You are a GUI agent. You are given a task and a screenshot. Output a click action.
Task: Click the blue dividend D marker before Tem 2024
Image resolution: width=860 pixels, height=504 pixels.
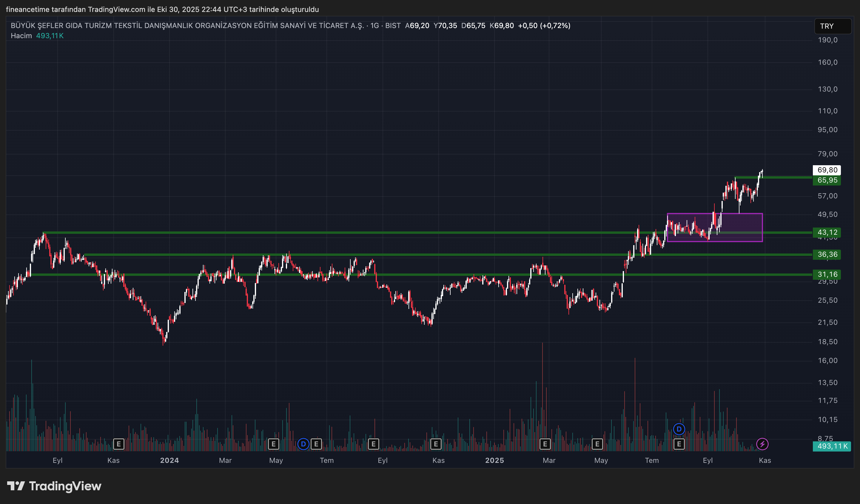pos(303,444)
